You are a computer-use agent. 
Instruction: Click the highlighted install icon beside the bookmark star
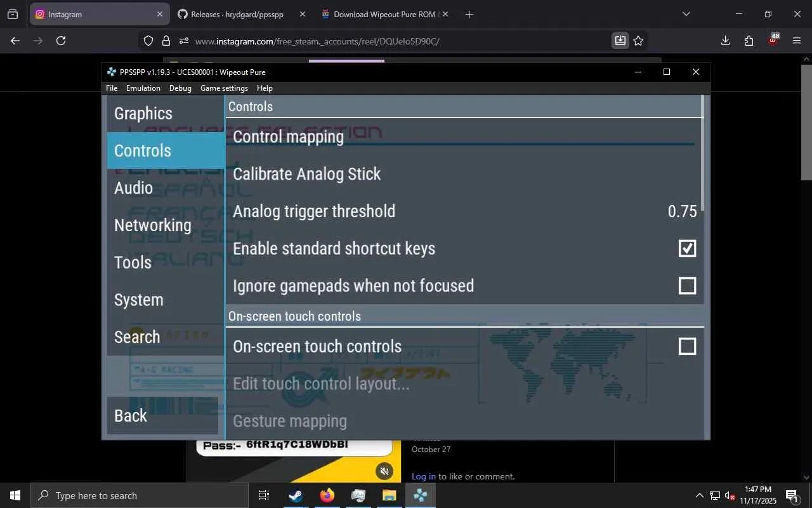(x=620, y=41)
